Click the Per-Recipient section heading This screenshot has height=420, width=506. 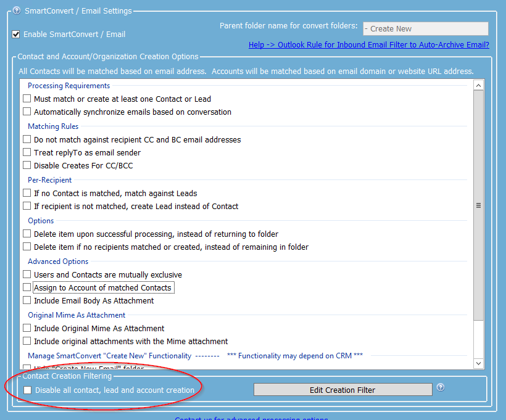pos(50,180)
